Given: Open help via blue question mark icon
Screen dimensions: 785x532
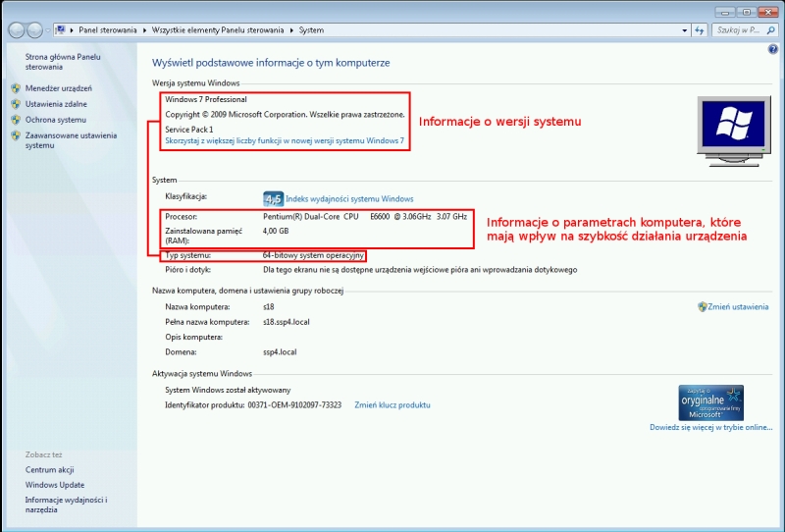Looking at the screenshot, I should pos(773,49).
